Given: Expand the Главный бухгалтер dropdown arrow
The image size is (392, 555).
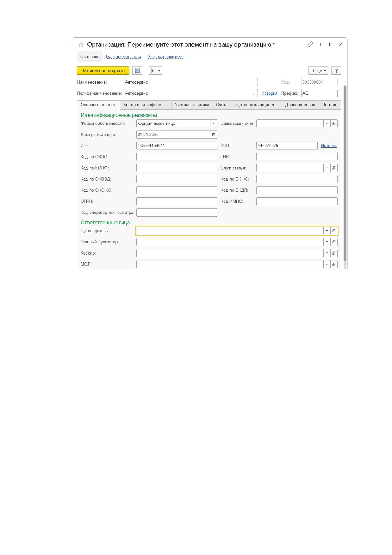Looking at the screenshot, I should click(327, 242).
